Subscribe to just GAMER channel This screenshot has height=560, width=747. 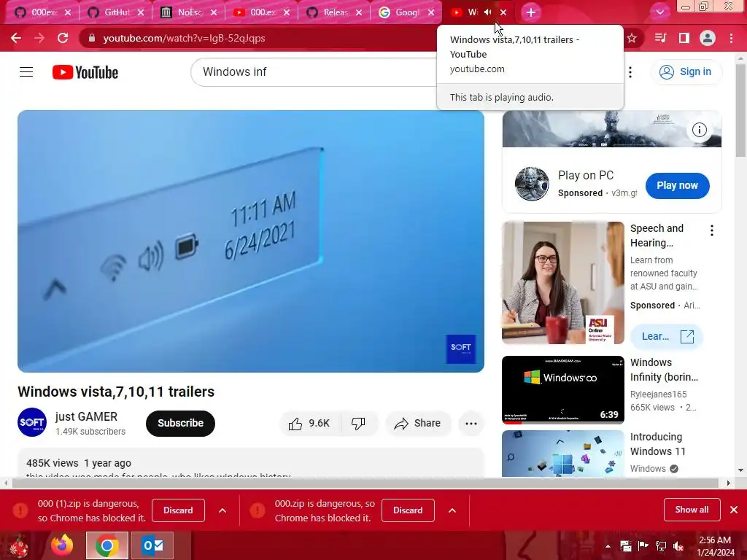181,423
